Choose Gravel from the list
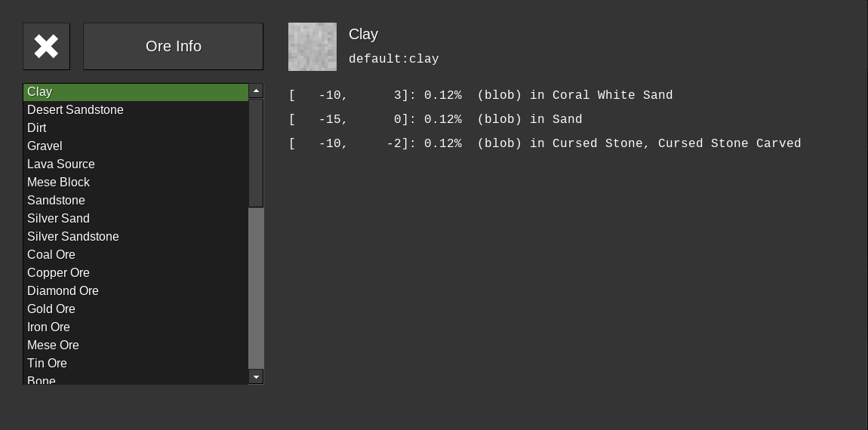This screenshot has height=430, width=868. tap(45, 146)
